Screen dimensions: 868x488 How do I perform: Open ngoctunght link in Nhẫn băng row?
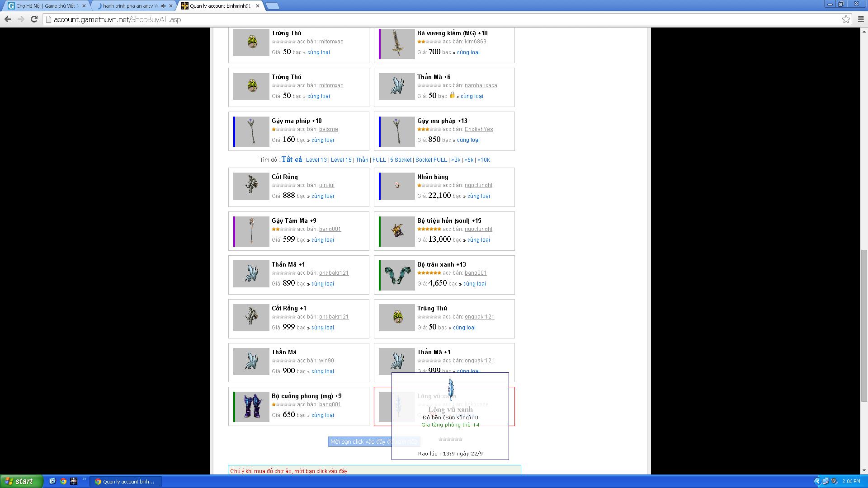click(x=479, y=185)
